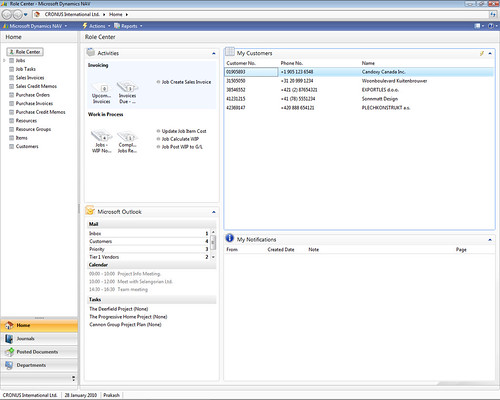
Task: Collapse the My Customers part
Action: click(x=490, y=53)
